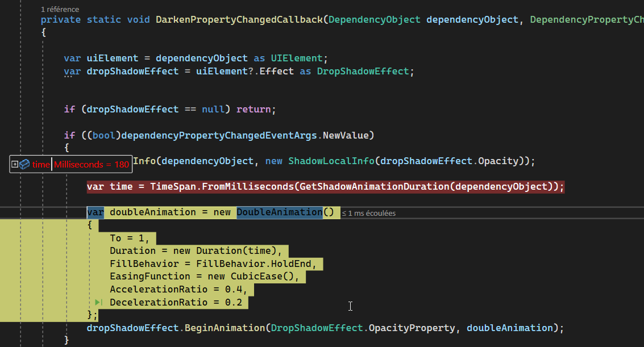Click 'return' keyword in null check

(x=254, y=110)
